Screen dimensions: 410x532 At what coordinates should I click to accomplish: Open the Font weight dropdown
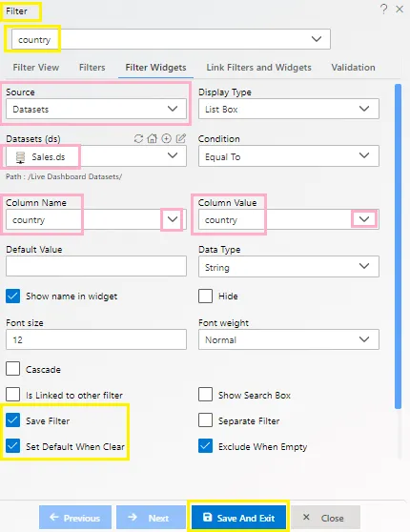(x=289, y=339)
